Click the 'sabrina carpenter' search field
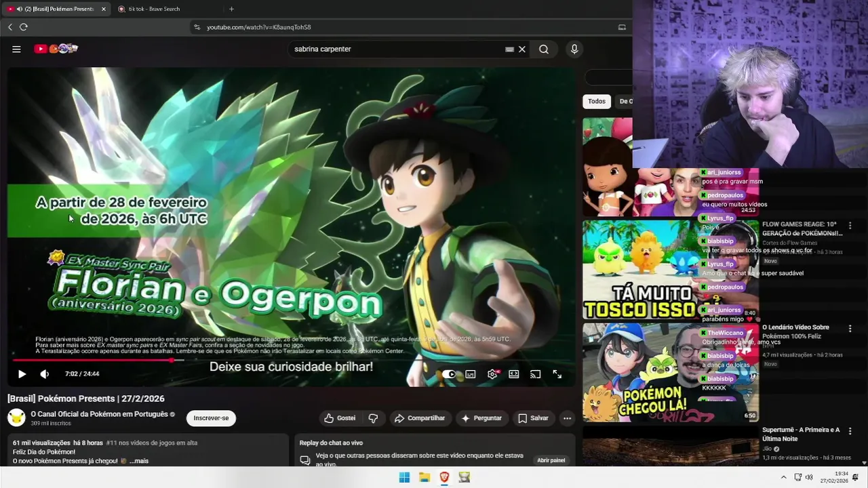This screenshot has width=868, height=488. tap(397, 49)
